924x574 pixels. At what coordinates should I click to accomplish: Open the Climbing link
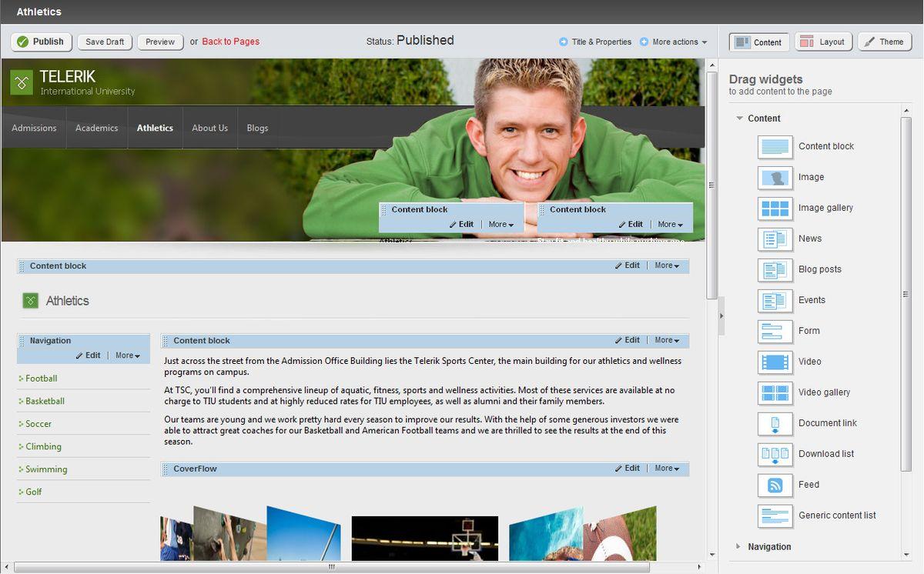[43, 446]
